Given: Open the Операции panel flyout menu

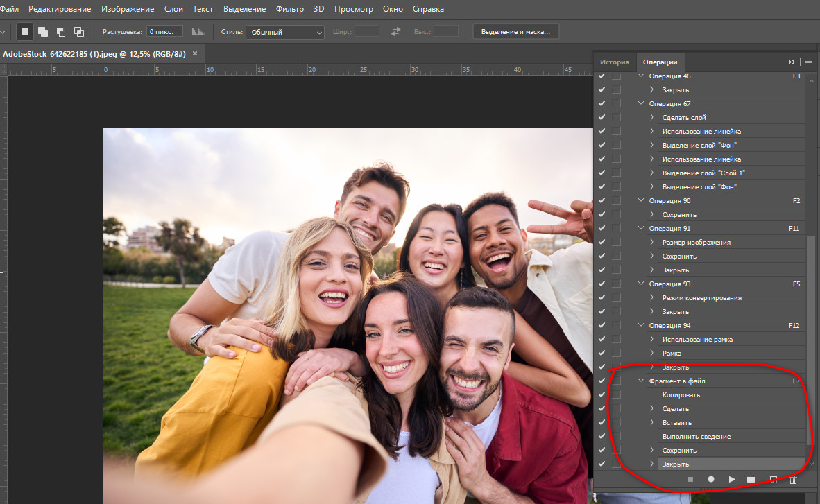Looking at the screenshot, I should [808, 62].
